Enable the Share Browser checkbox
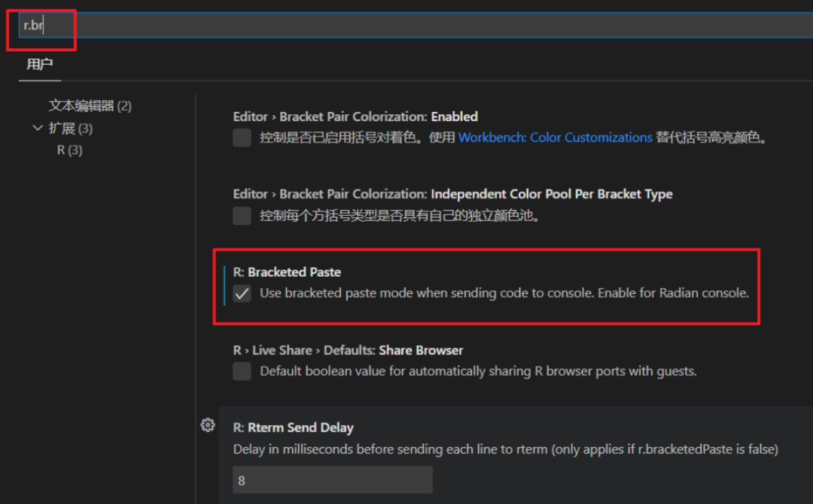Screen dimensions: 813x504 242,371
